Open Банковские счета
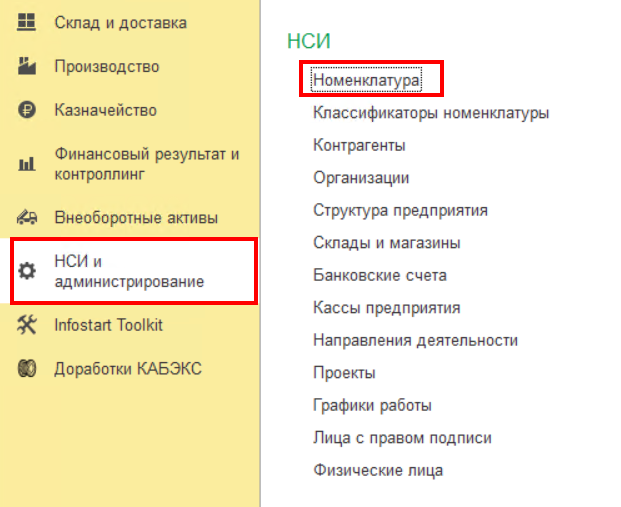Screen dimensions: 621x507 [380, 275]
